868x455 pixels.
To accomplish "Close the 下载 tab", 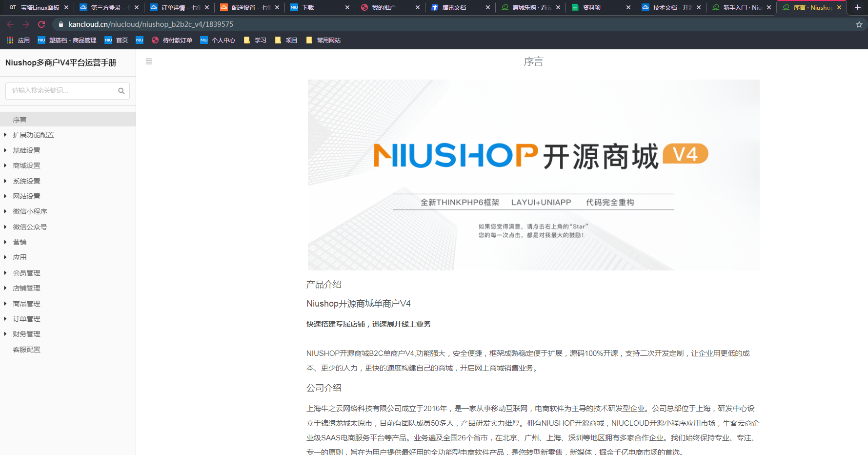I will click(347, 7).
